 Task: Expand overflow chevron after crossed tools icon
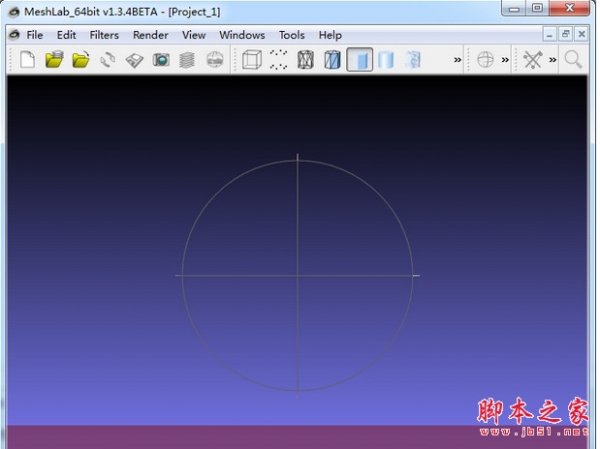pos(553,60)
